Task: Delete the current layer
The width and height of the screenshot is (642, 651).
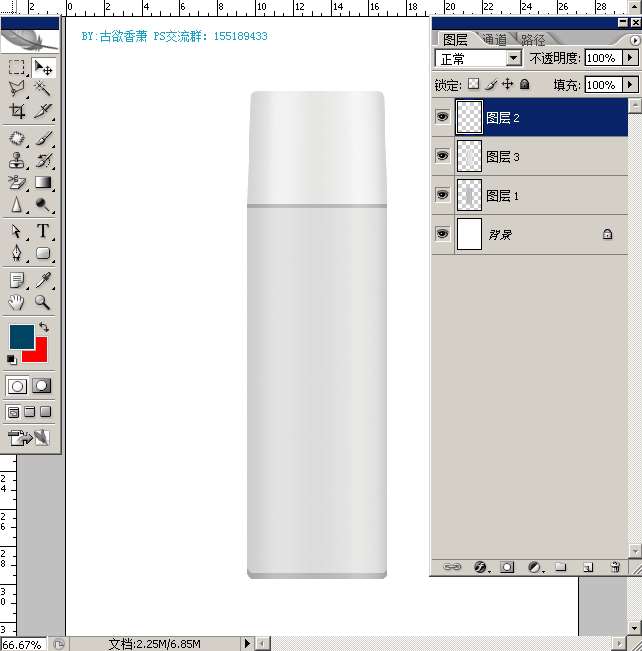Action: (615, 567)
